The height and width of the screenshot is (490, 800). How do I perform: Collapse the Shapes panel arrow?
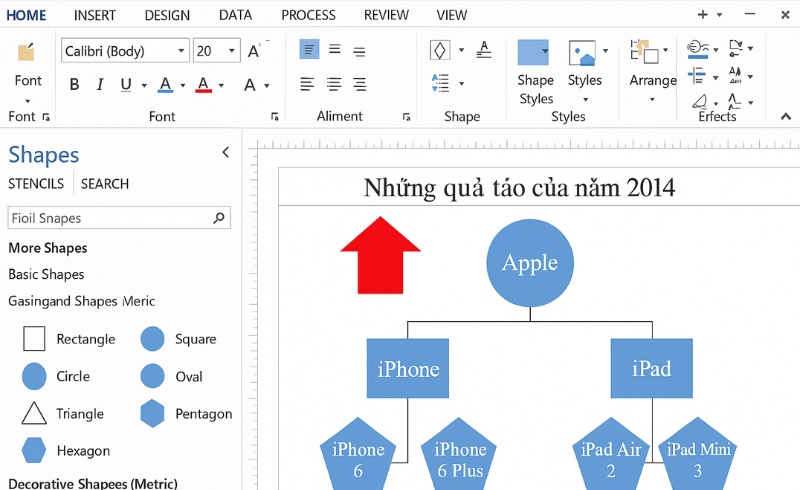click(x=226, y=152)
